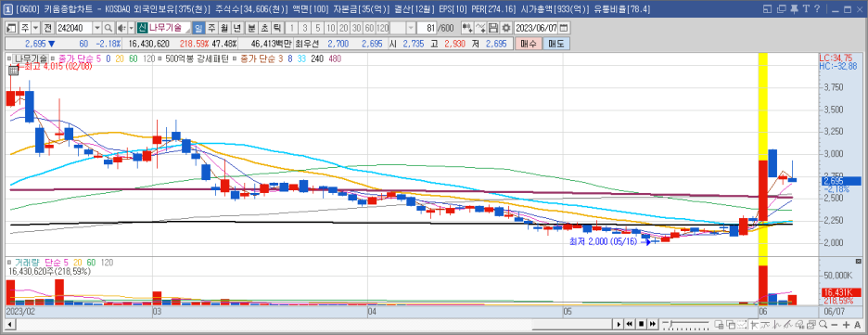Click the line tool icon beside save icon
Screen dimensions: 868x335
[480, 28]
